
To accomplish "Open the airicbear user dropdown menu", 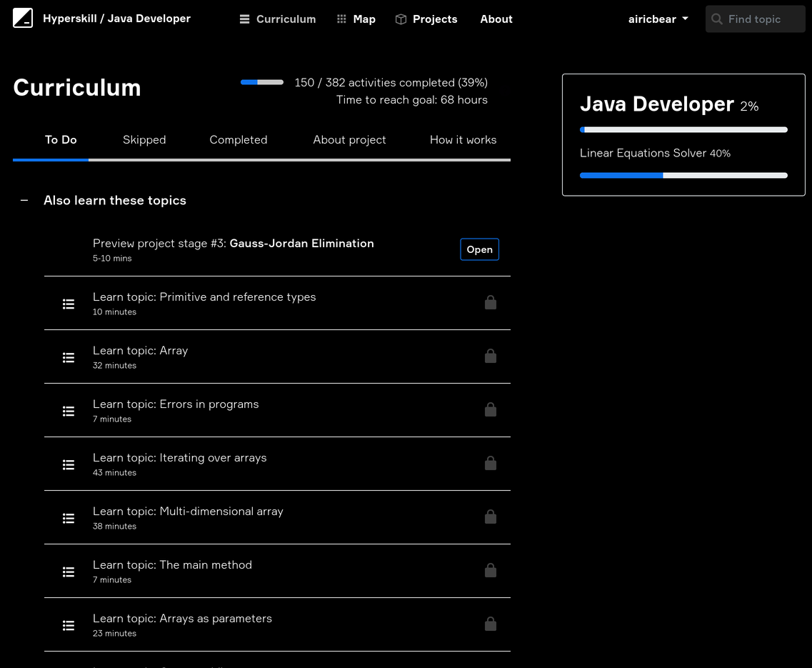I will pos(658,19).
